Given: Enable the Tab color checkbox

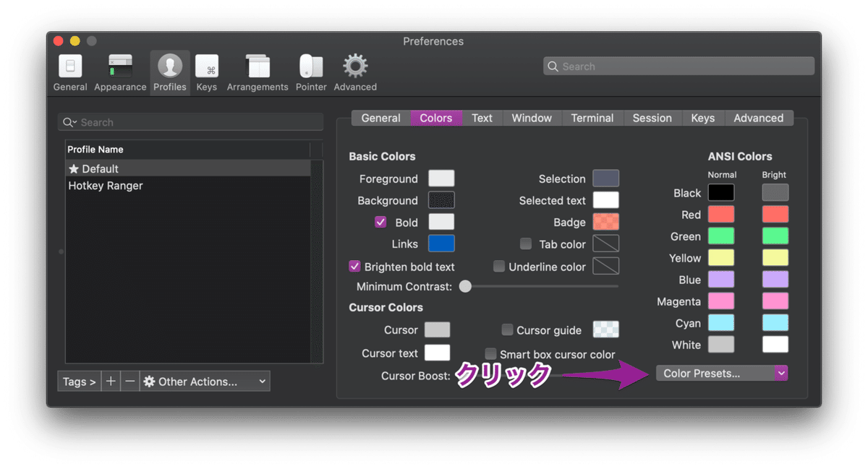Looking at the screenshot, I should [x=526, y=244].
